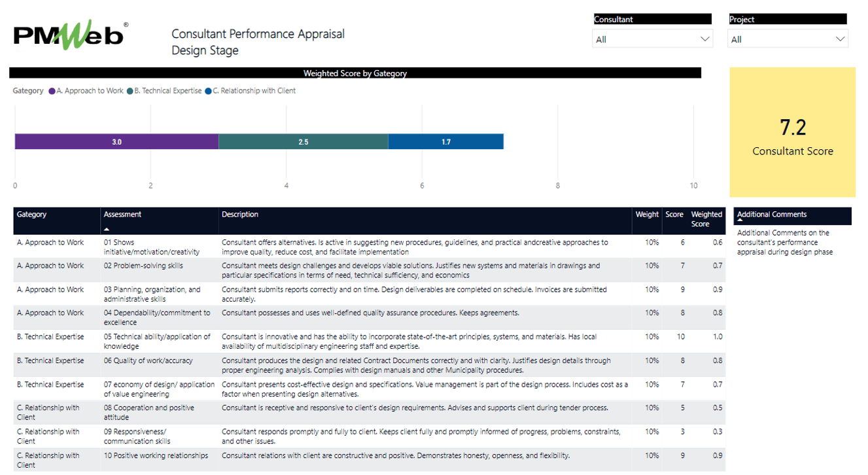The height and width of the screenshot is (475, 868).
Task: Click the teal legend dot for Technical Expertise
Action: tap(130, 90)
